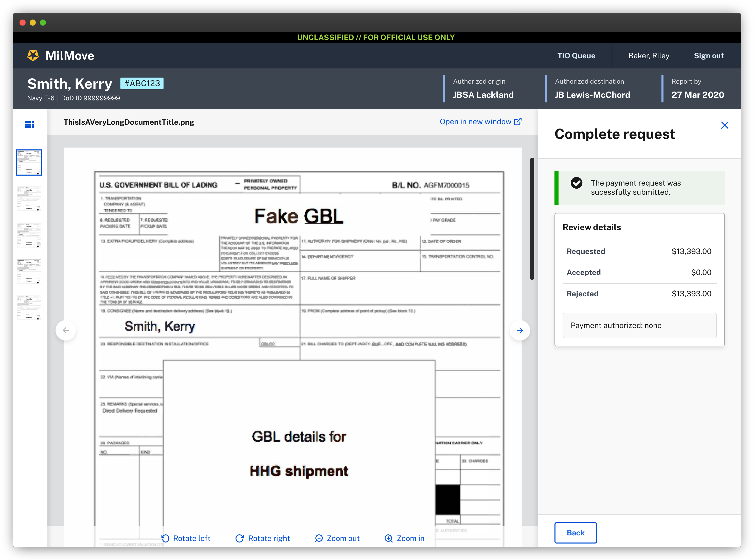Click the 27 Mar 2020 report date
Image resolution: width=754 pixels, height=560 pixels.
[697, 95]
